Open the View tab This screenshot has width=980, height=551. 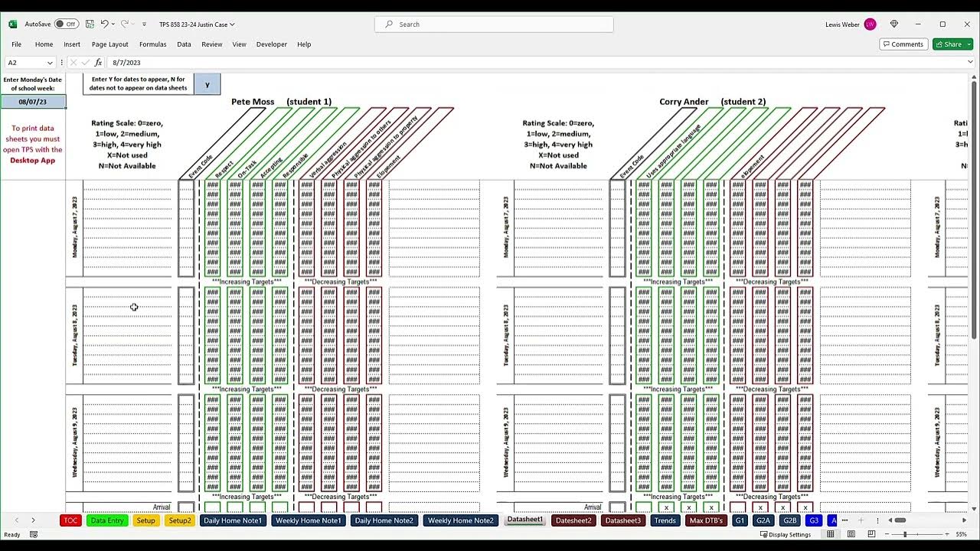[x=239, y=44]
